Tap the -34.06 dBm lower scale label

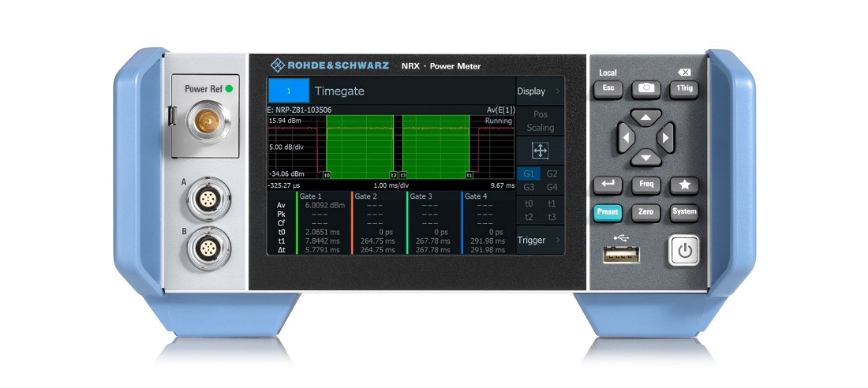tap(286, 173)
